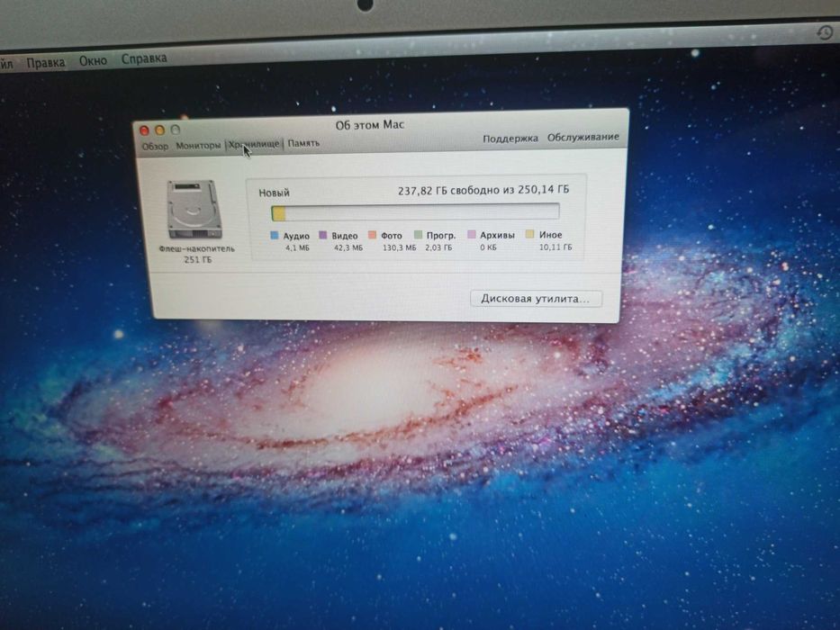Click the purple Видео color swatch
840x630 pixels.
[x=322, y=235]
